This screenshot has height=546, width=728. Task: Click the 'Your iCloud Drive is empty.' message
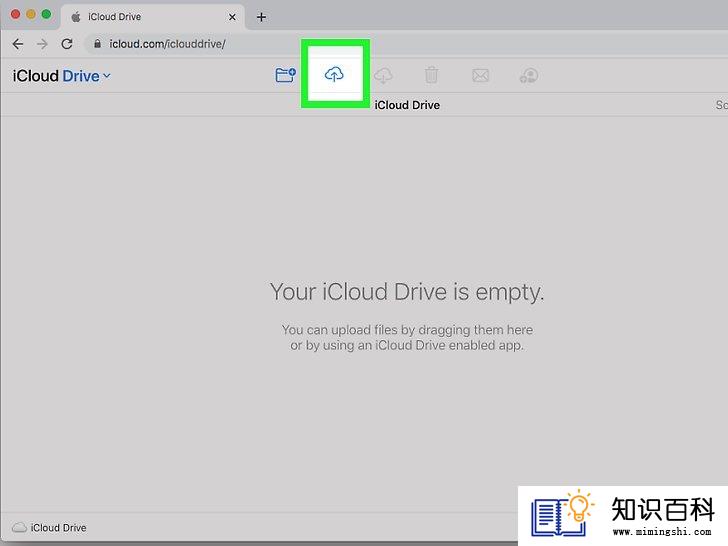[407, 292]
